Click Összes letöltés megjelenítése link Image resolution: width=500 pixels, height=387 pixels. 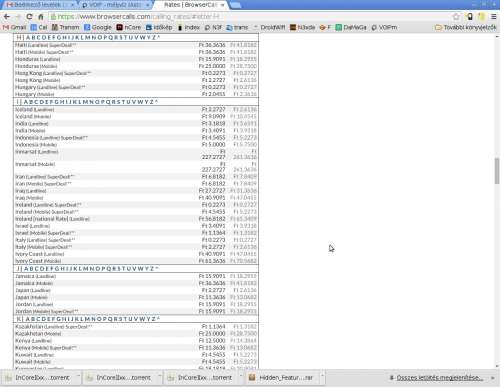(439, 378)
